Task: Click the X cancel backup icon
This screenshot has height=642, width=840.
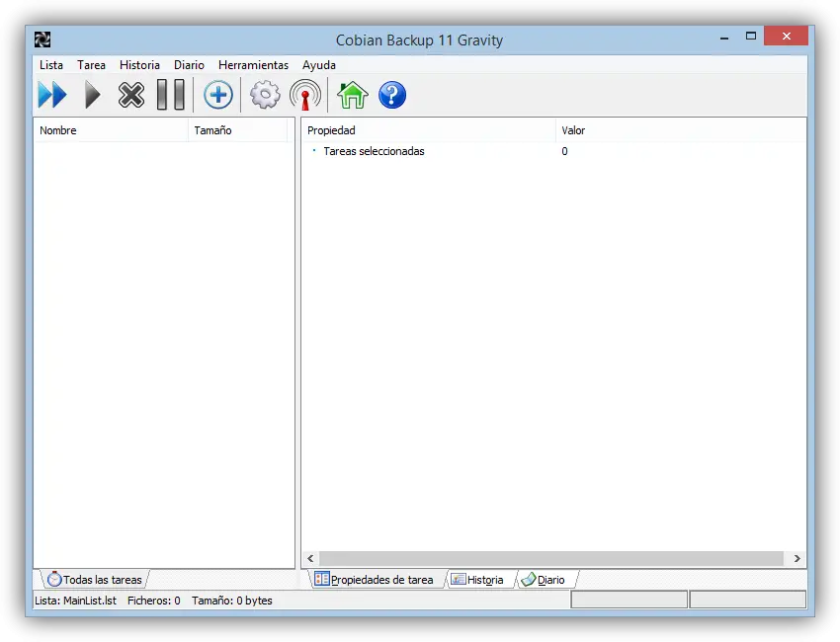Action: point(131,95)
